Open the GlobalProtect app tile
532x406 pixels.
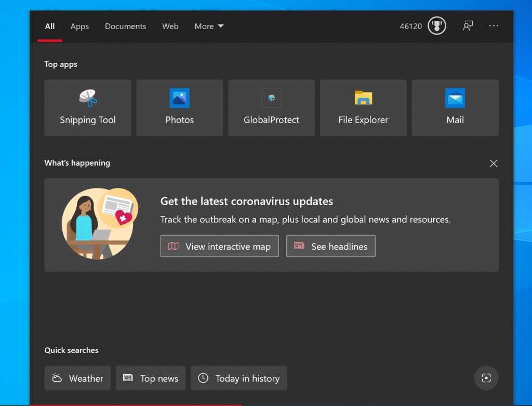(271, 108)
